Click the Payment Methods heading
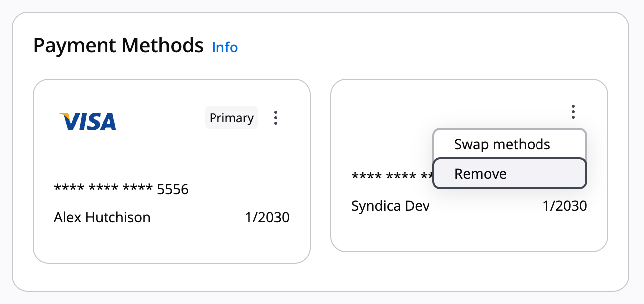 (x=117, y=45)
